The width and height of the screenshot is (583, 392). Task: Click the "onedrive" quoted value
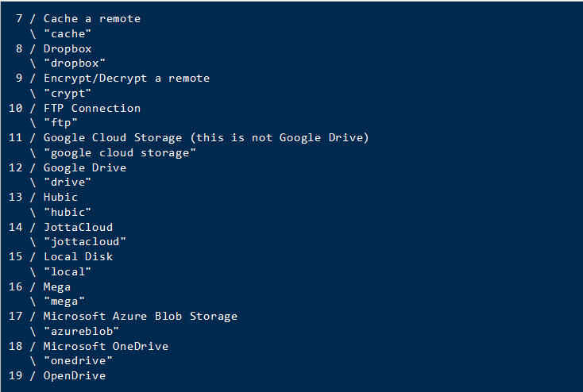(78, 360)
